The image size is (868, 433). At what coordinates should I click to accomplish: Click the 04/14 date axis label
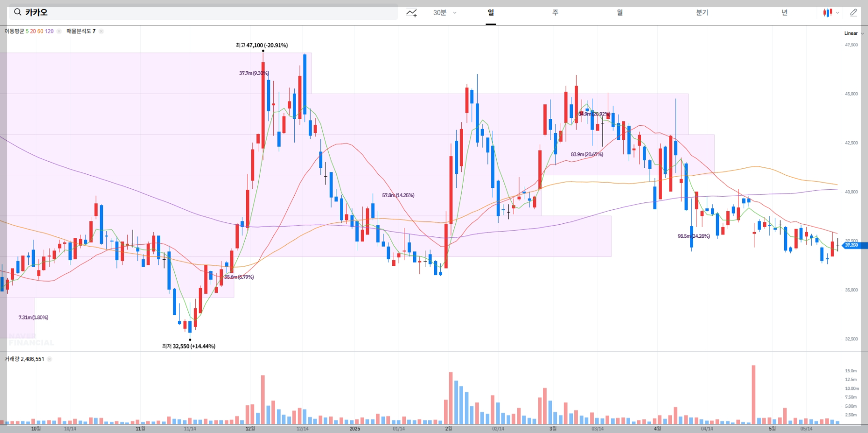pyautogui.click(x=707, y=429)
